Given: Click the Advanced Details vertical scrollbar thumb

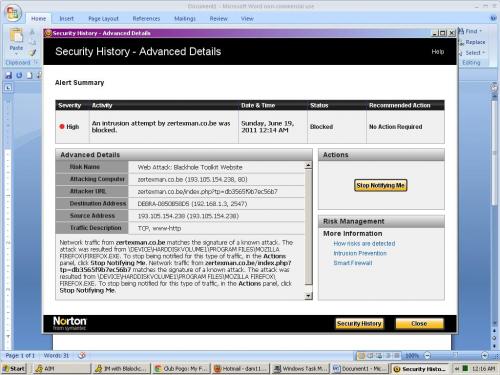Looking at the screenshot, I should tap(308, 227).
